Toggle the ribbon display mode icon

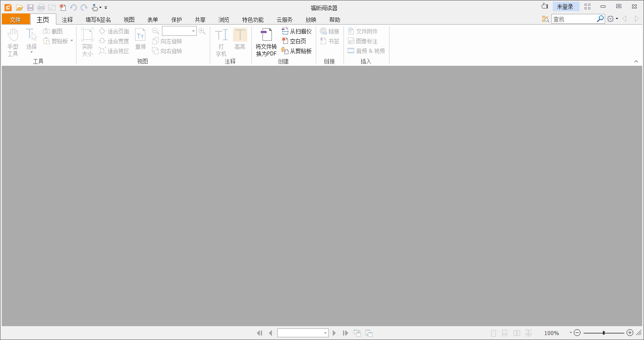coord(588,6)
